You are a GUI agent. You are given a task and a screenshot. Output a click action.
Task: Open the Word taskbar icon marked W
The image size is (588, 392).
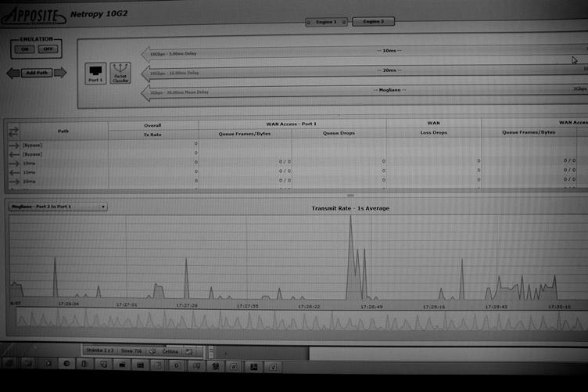tap(234, 367)
